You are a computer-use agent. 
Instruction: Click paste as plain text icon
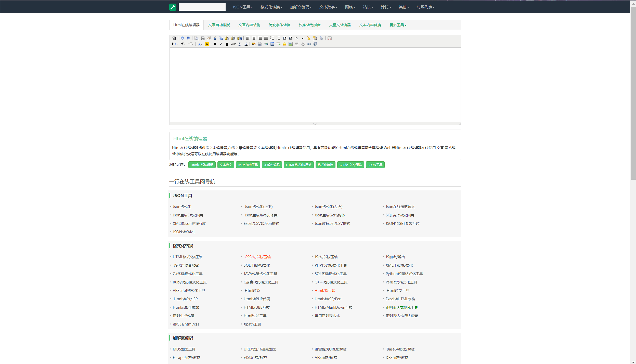(233, 38)
